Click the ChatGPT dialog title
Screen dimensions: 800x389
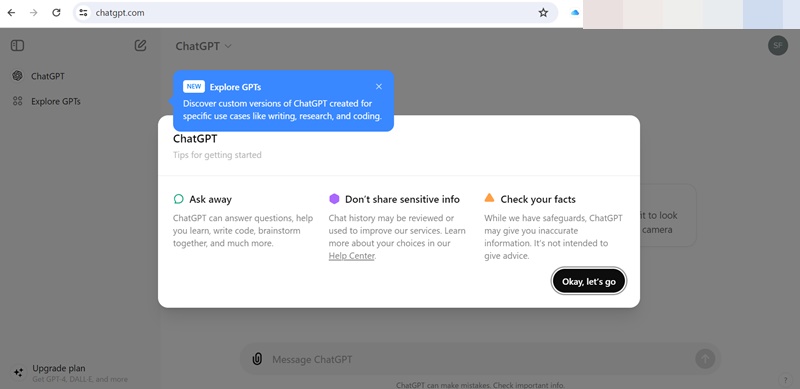[x=195, y=139]
